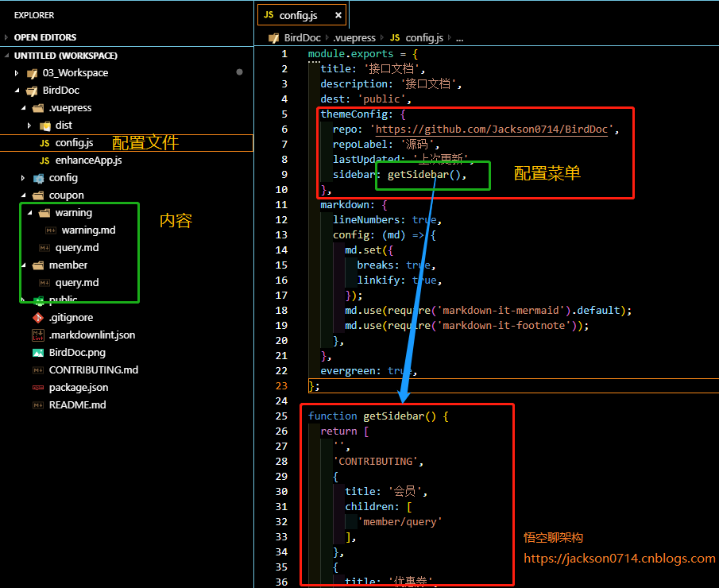Screen dimensions: 719x588
Task: Open package.json from the explorer
Action: (x=79, y=388)
